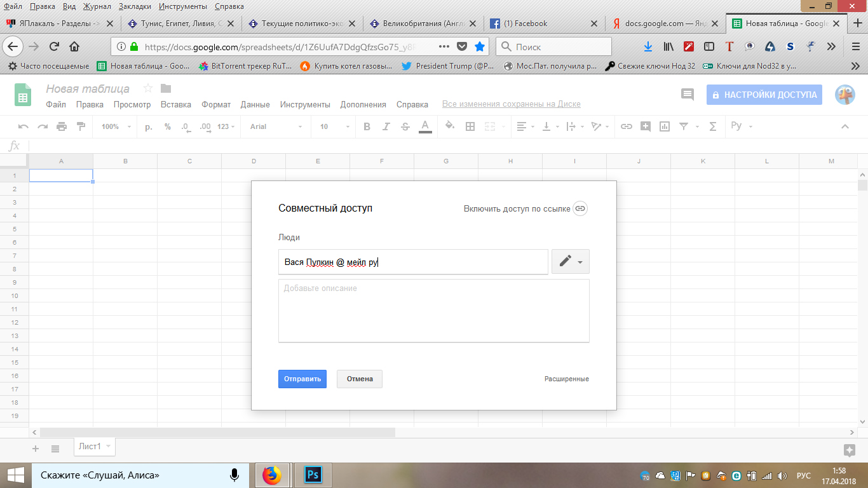
Task: Open the font size 10 dropdown
Action: tap(335, 126)
